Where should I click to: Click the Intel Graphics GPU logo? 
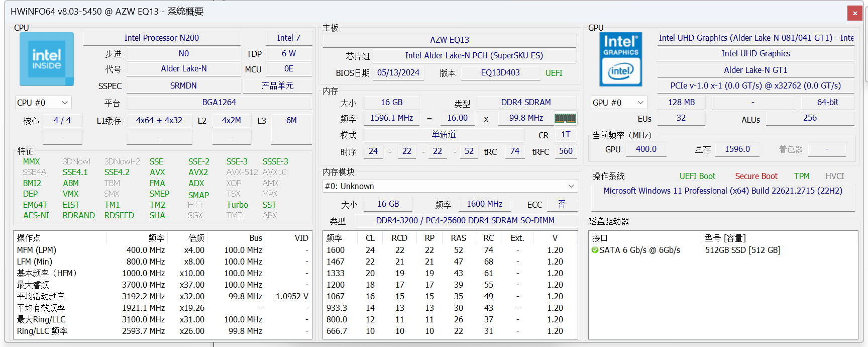pyautogui.click(x=620, y=59)
